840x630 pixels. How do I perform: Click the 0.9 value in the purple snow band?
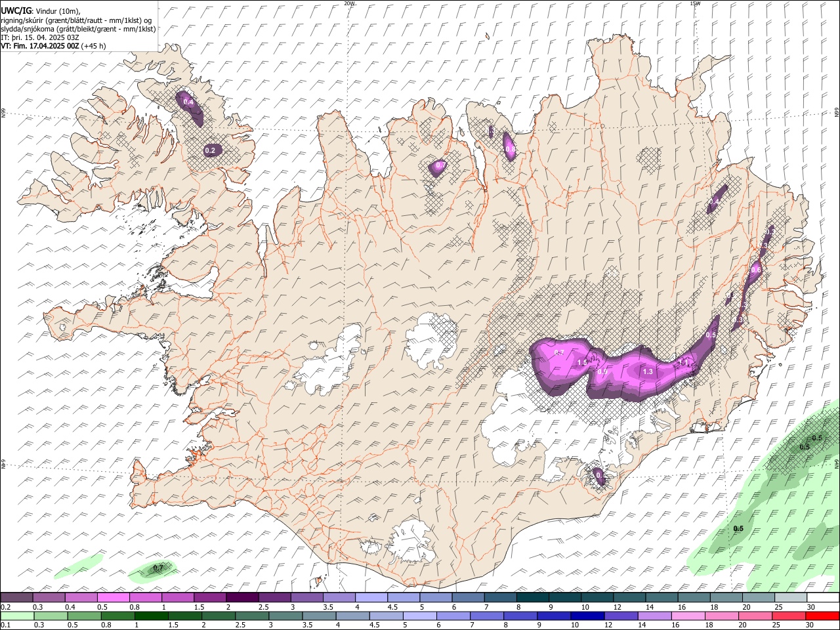pos(602,372)
